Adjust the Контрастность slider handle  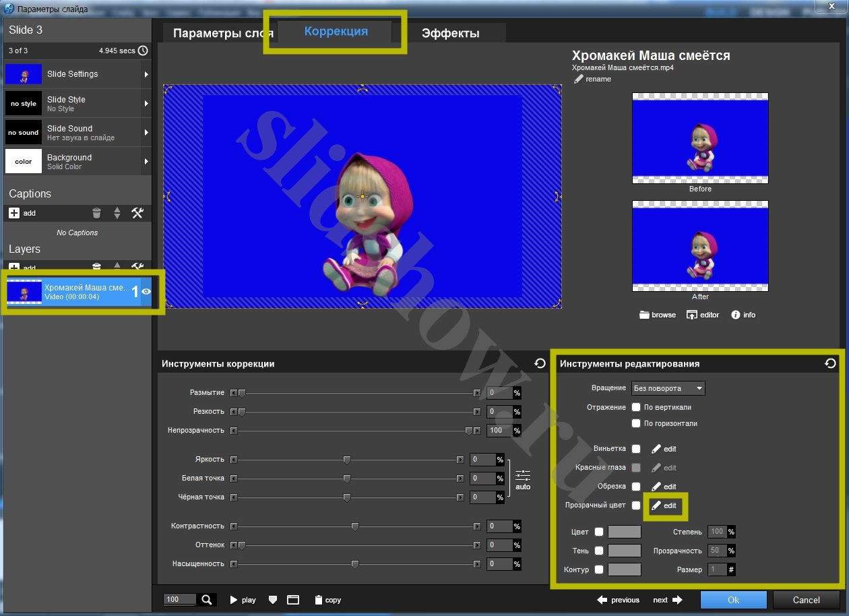click(355, 526)
